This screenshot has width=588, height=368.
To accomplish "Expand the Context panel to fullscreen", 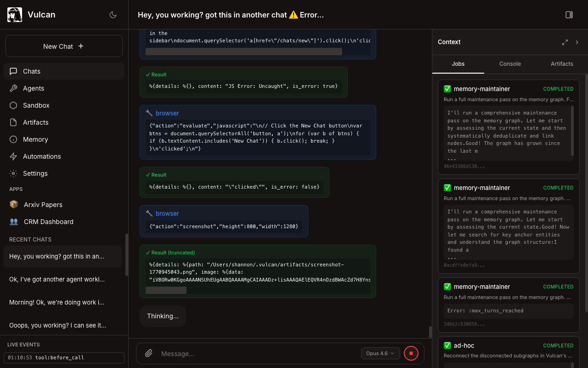I will tap(565, 42).
